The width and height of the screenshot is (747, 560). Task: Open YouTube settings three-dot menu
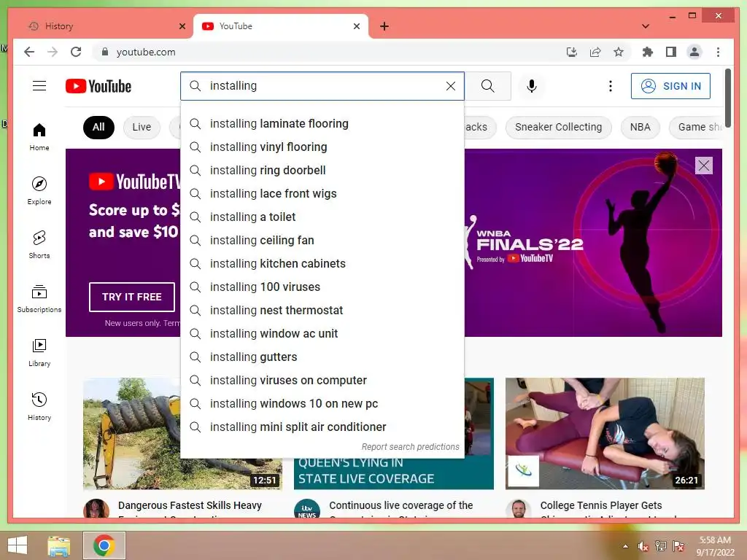click(611, 86)
